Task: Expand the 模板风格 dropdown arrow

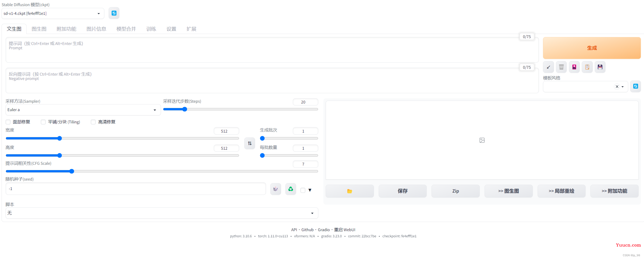Action: [x=623, y=87]
